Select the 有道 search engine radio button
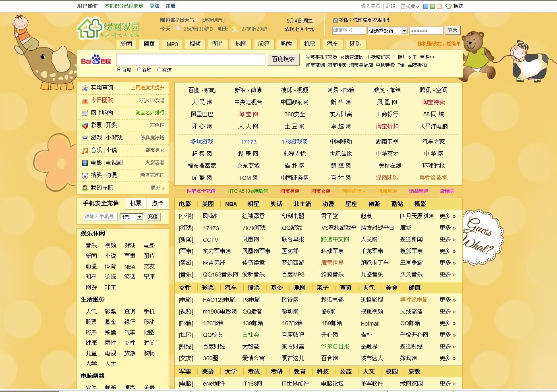Viewport: 557px width, 392px height. click(159, 70)
